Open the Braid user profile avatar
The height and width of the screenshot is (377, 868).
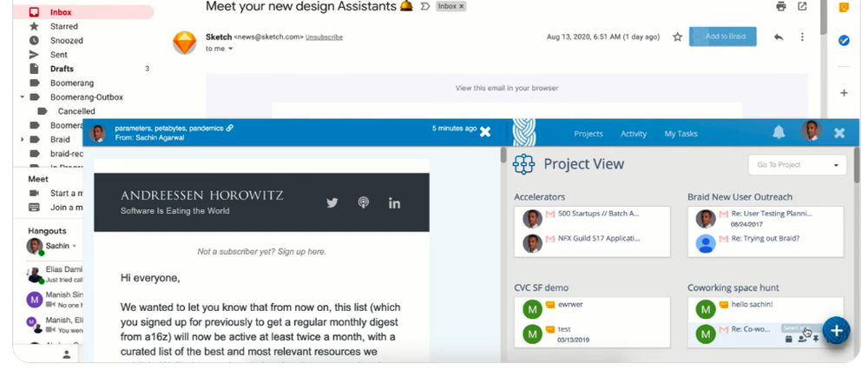tap(811, 130)
